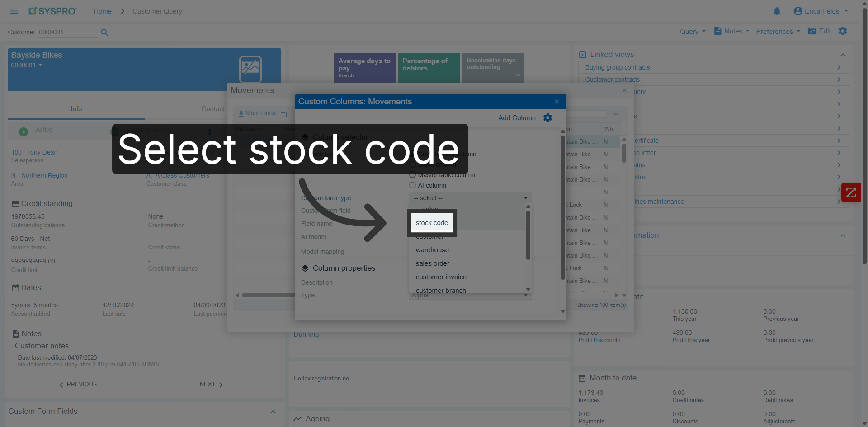Open Type Alpha dropdown arrow

pyautogui.click(x=526, y=295)
